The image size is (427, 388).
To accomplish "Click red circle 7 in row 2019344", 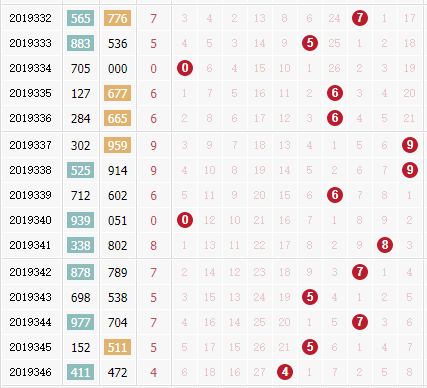I will (360, 322).
